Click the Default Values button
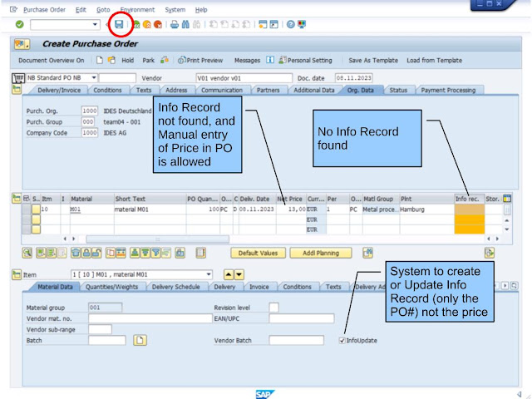The image size is (532, 399). point(258,253)
